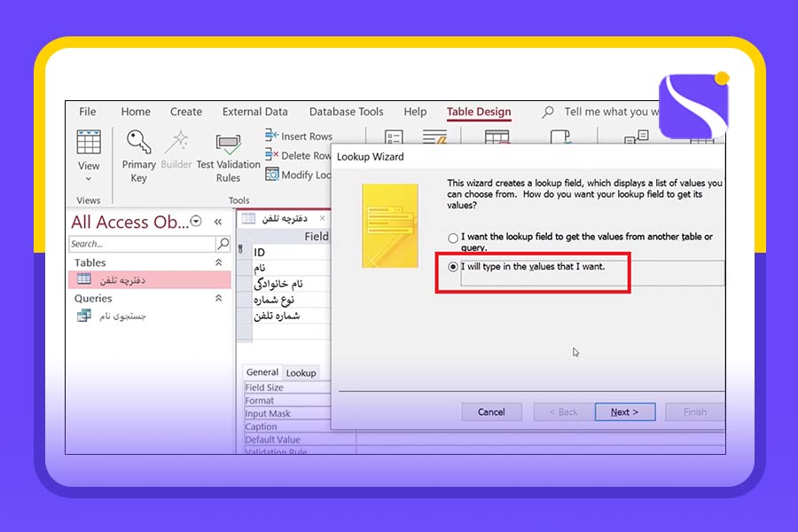Collapse the Queries group
The width and height of the screenshot is (798, 532).
[218, 298]
